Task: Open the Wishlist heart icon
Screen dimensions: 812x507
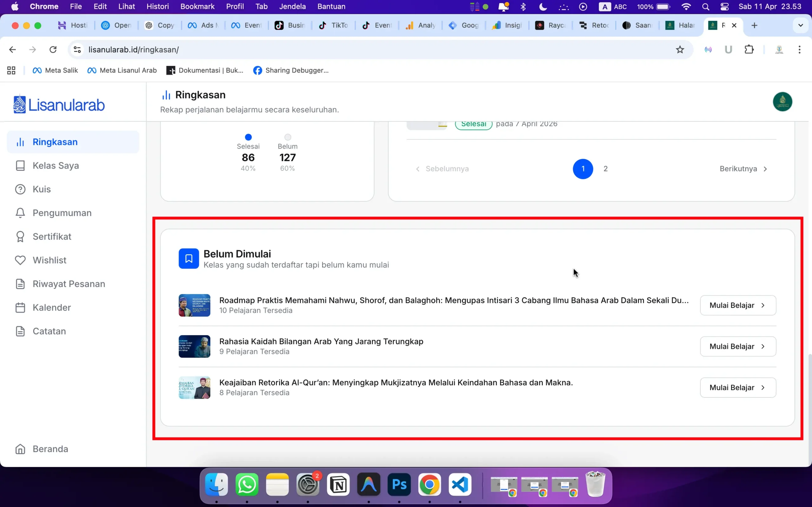Action: click(x=20, y=260)
